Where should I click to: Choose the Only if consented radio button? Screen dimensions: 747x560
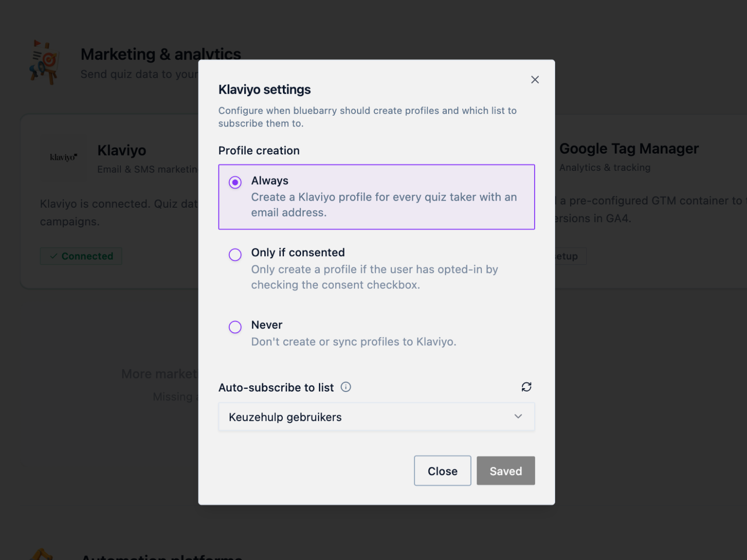point(235,254)
